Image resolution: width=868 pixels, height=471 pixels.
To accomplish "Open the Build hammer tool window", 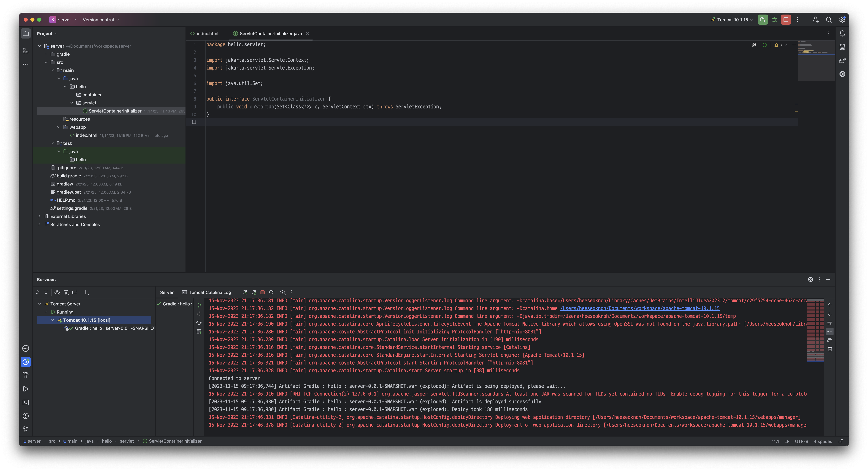I will coord(26,375).
